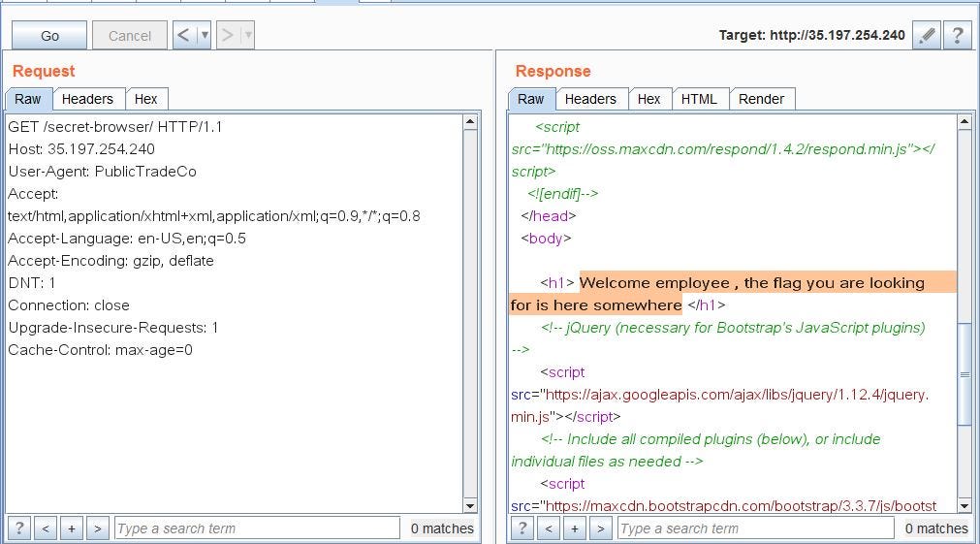This screenshot has width=980, height=544.
Task: Open the Response Render tab
Action: coord(761,99)
